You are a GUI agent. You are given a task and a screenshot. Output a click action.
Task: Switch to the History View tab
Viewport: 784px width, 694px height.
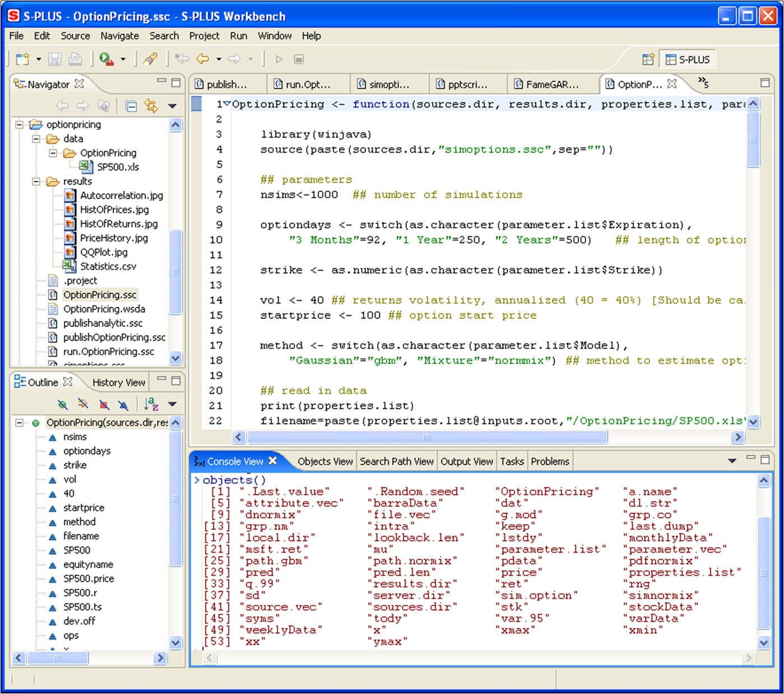pos(119,383)
